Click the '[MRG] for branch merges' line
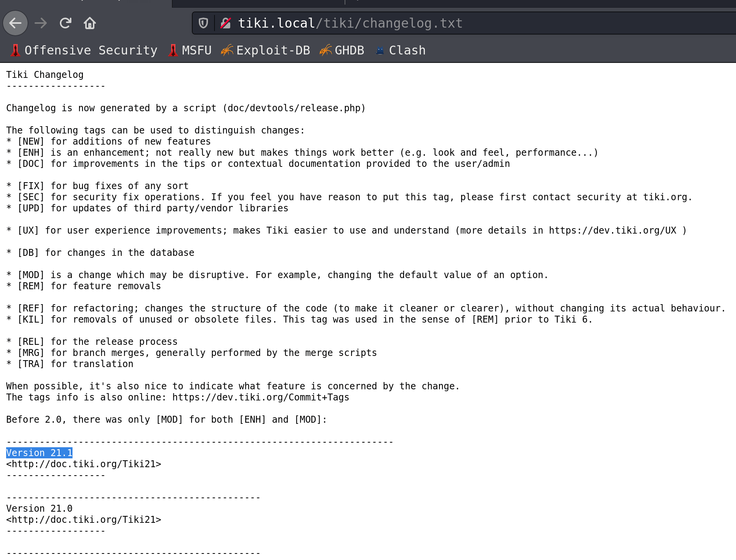Screen dimensions: 736x560 191,353
